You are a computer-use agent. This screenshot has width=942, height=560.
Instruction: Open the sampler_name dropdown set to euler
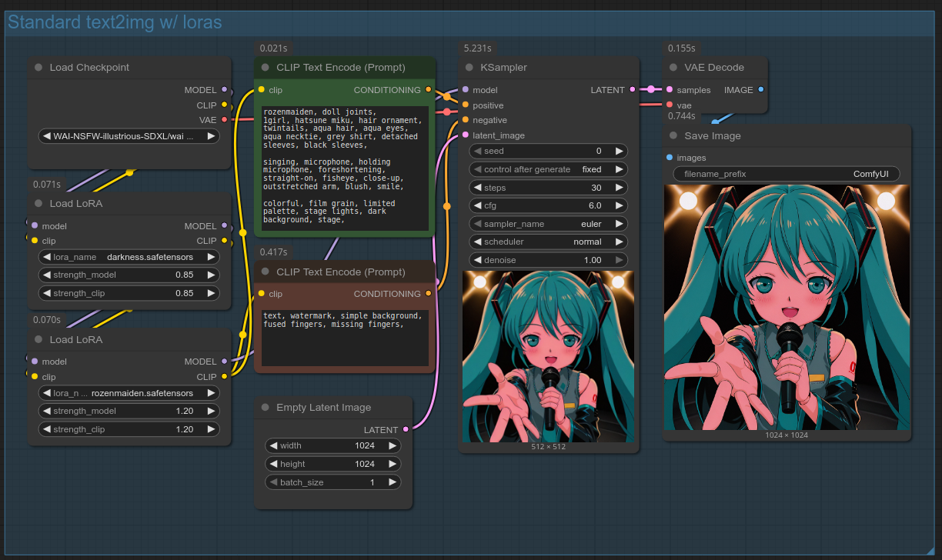click(548, 224)
